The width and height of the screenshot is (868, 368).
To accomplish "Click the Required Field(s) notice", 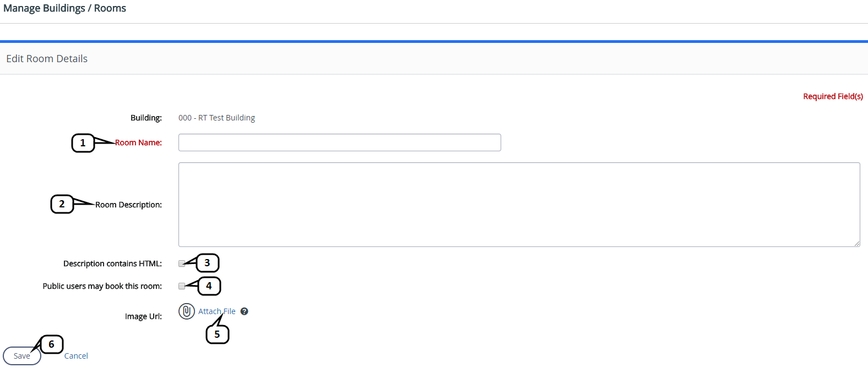I will [833, 96].
